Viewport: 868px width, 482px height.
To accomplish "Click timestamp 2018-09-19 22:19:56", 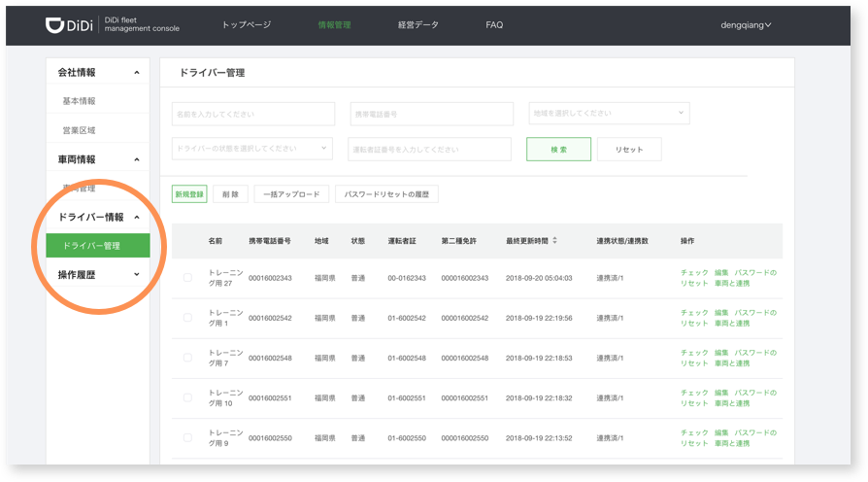I will tap(539, 318).
